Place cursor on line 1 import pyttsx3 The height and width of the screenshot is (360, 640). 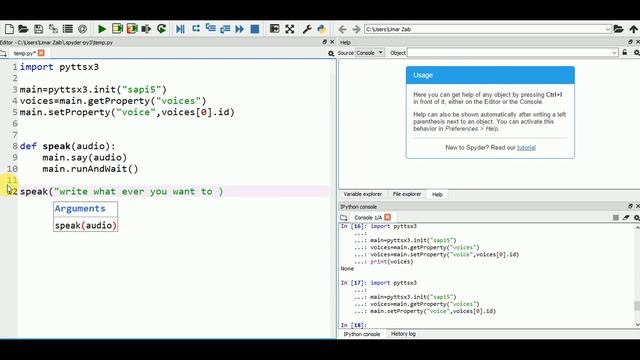click(59, 67)
